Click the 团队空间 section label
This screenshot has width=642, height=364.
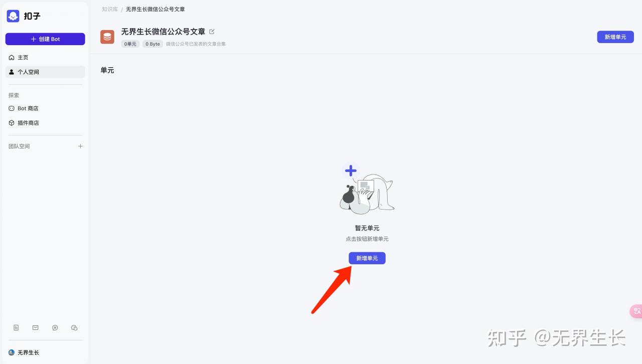point(19,146)
